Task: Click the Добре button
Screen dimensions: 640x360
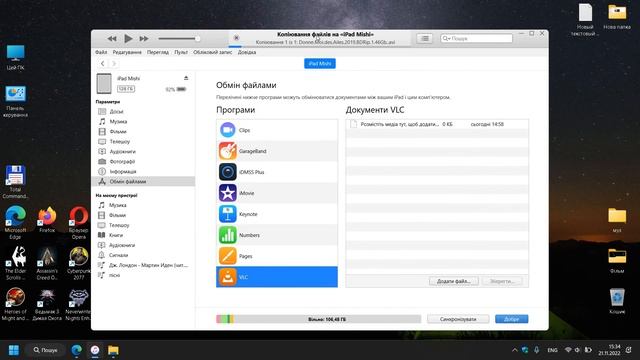Action: [511, 319]
